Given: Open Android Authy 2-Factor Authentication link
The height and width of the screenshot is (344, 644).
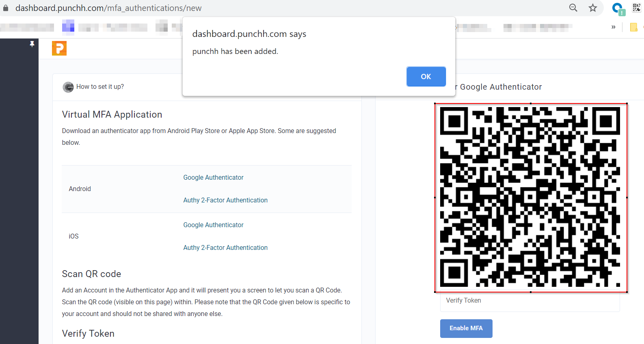Looking at the screenshot, I should point(225,200).
